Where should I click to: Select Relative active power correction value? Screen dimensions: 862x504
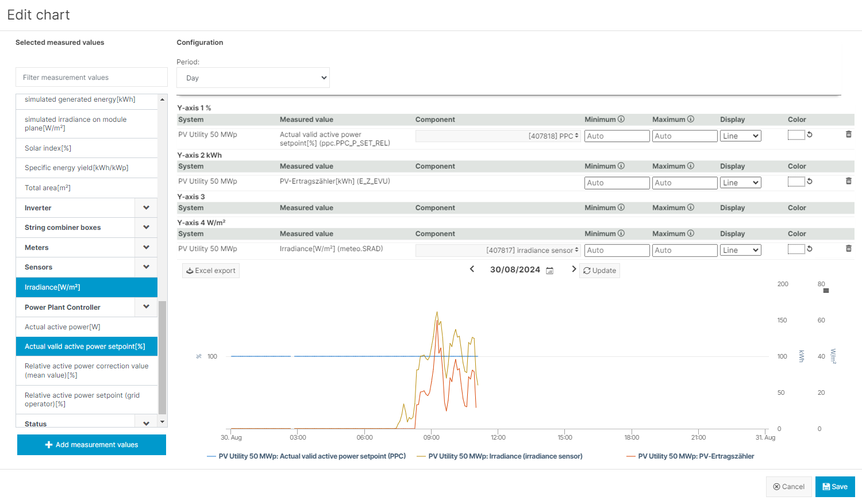(87, 371)
